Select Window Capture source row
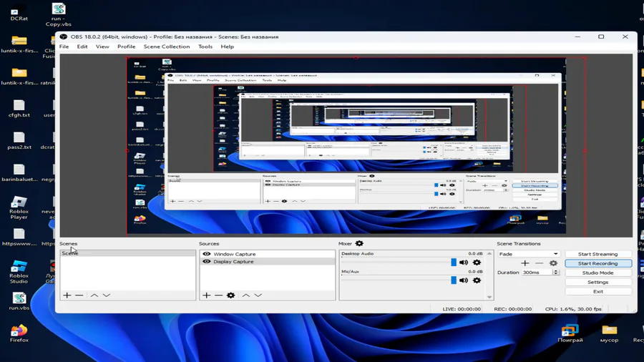Screen dimensions: 644x362 tap(268, 254)
